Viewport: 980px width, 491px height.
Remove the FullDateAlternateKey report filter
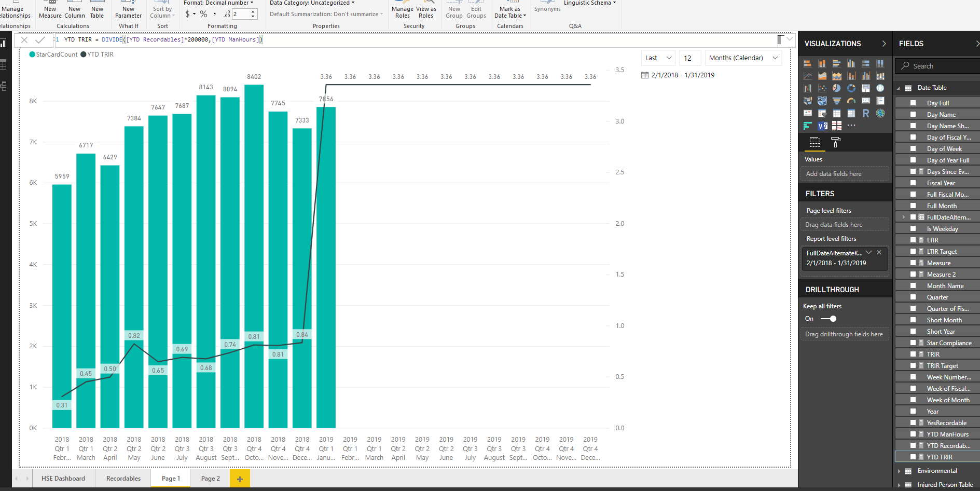pyautogui.click(x=879, y=252)
